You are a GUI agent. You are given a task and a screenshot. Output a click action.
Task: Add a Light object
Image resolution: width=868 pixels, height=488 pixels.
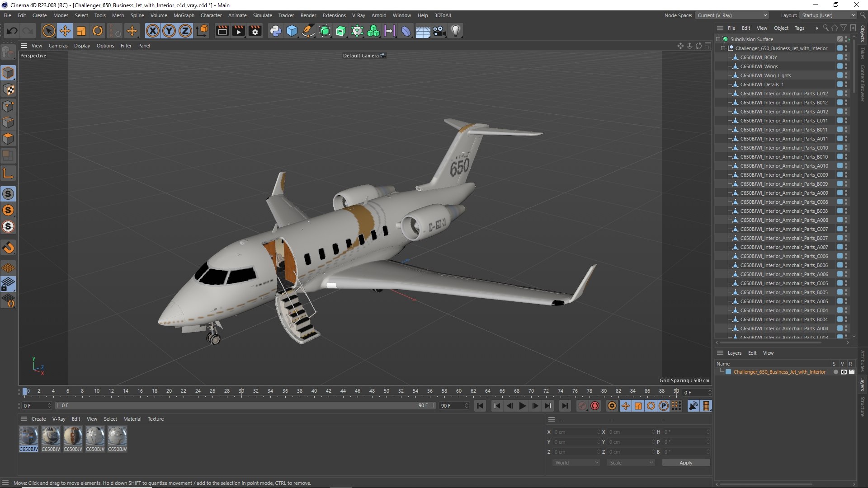tap(456, 31)
